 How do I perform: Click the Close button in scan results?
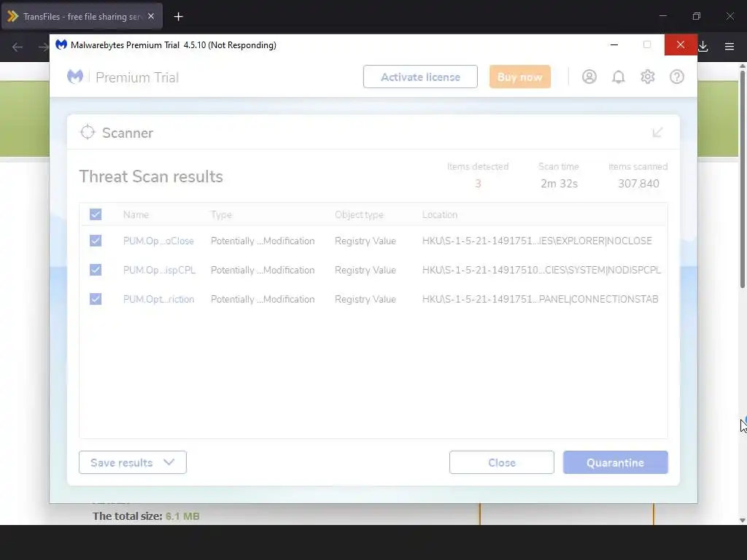click(x=502, y=462)
